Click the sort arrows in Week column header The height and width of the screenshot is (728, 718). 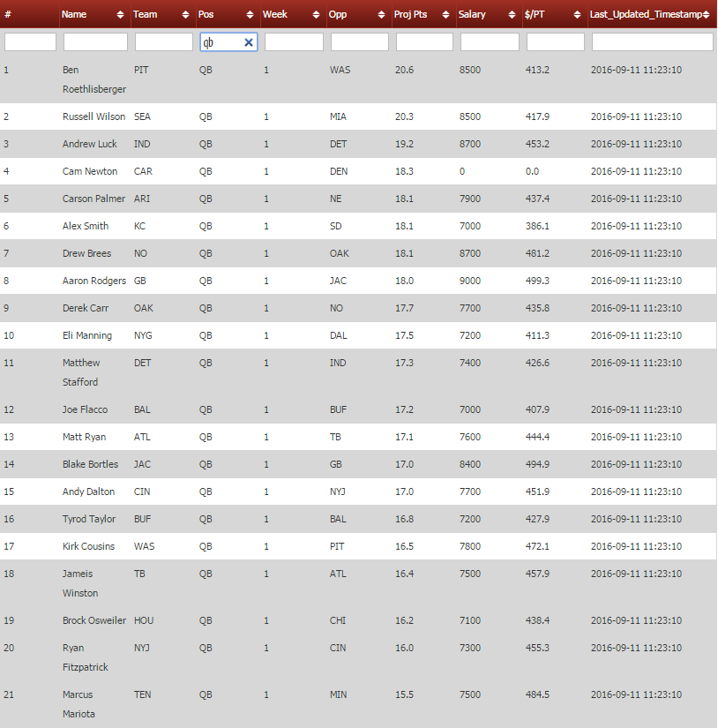tap(316, 15)
